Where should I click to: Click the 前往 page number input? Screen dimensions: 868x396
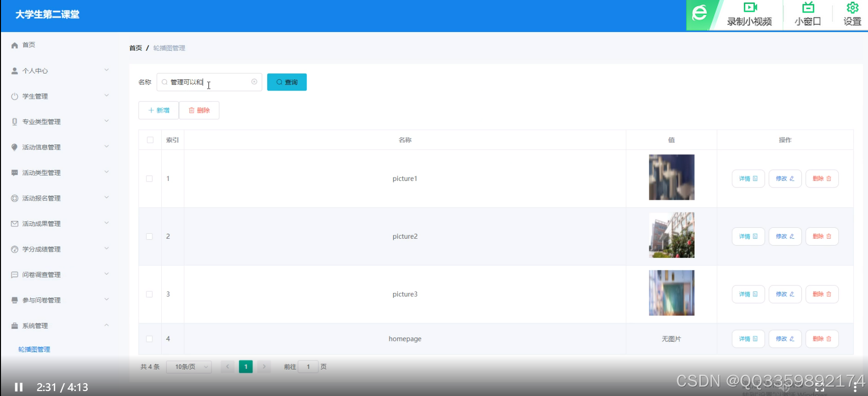[x=308, y=367]
